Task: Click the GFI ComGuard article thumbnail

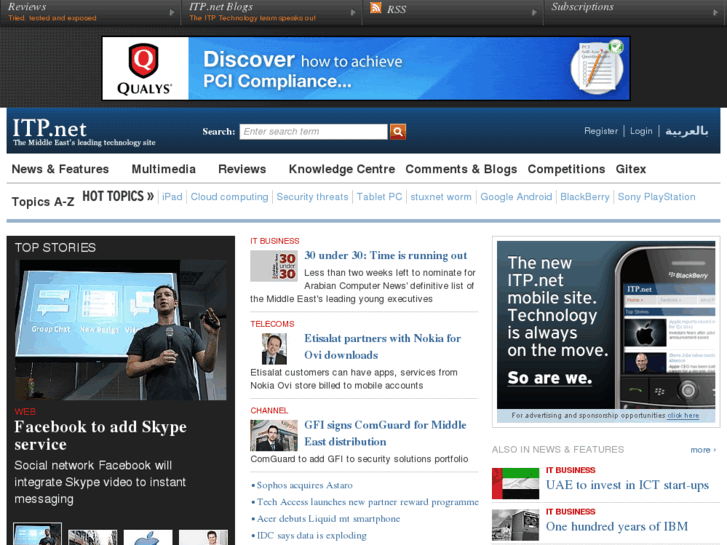Action: pyautogui.click(x=274, y=436)
